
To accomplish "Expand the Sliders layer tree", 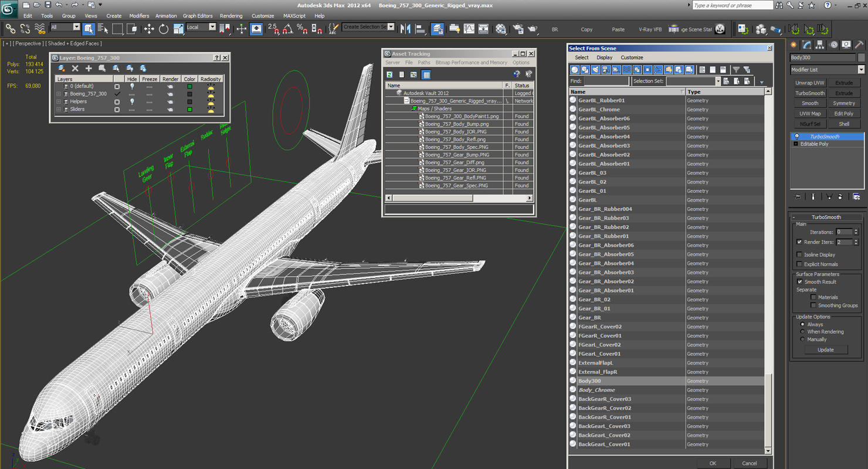I will pos(59,110).
